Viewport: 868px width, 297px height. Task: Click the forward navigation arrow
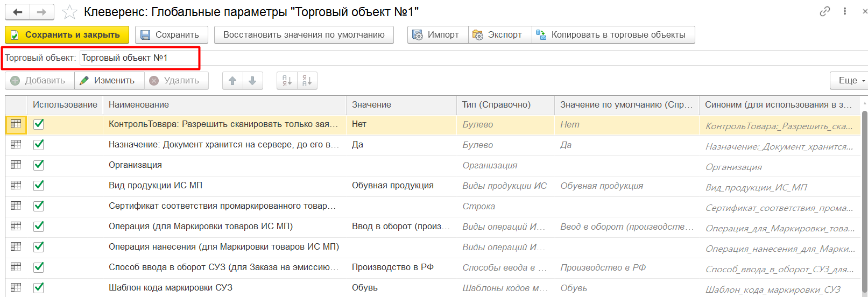(x=42, y=12)
